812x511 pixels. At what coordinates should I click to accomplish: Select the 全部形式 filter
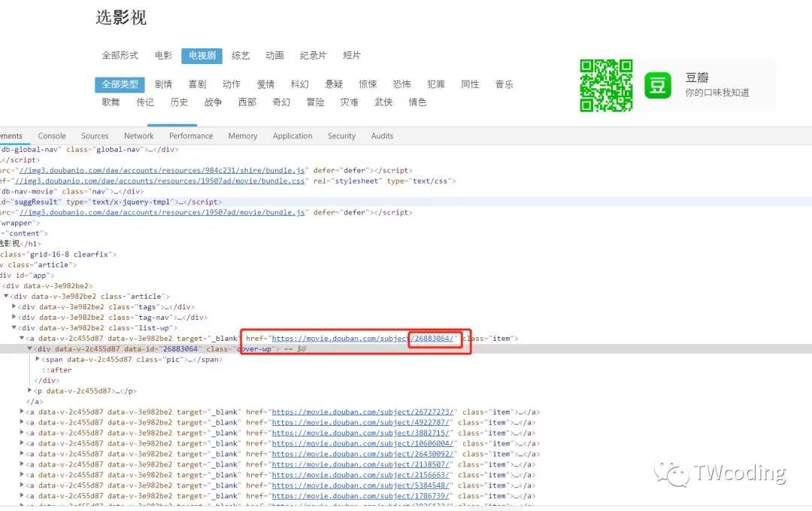[x=120, y=56]
